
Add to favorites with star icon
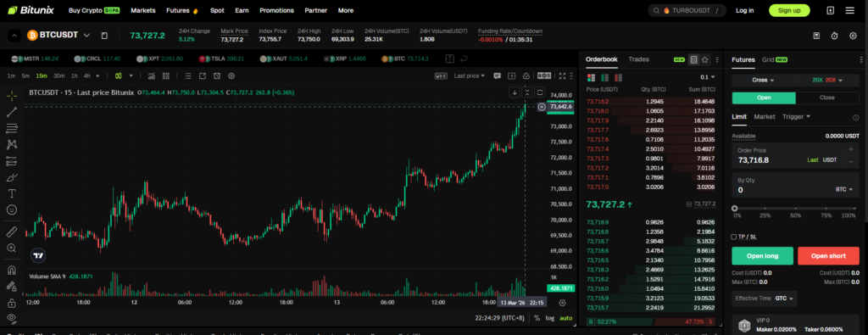704,60
